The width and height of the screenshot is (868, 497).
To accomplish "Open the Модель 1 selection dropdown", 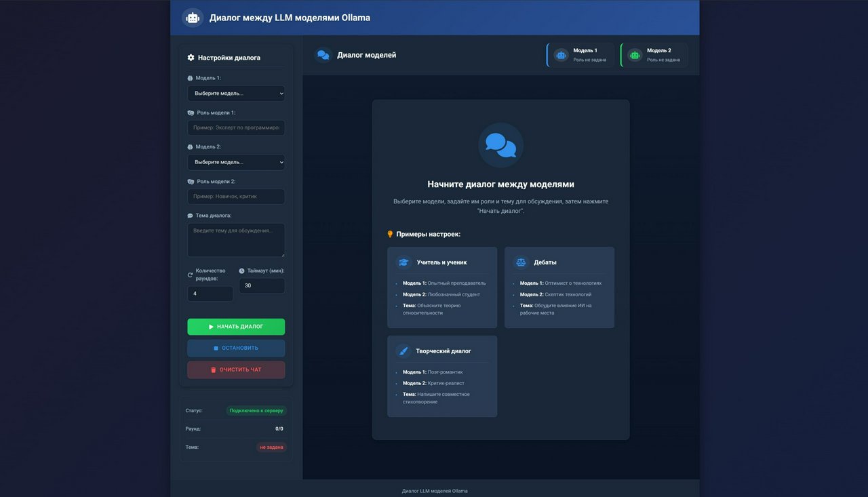I will 236,94.
